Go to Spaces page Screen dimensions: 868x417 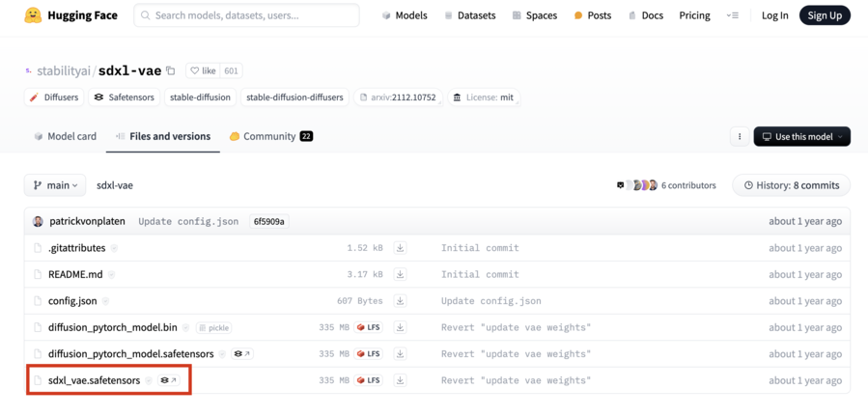pos(535,15)
